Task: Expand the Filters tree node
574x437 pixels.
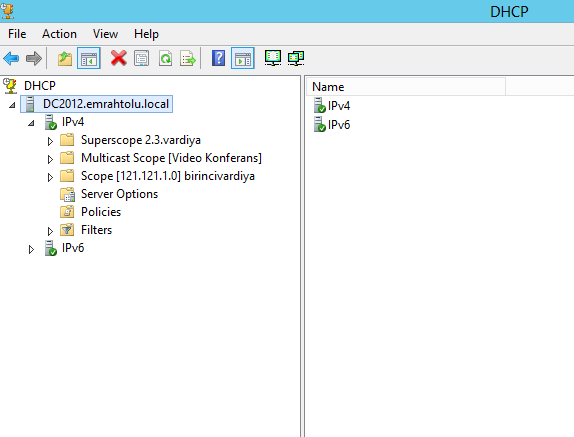Action: tap(50, 231)
